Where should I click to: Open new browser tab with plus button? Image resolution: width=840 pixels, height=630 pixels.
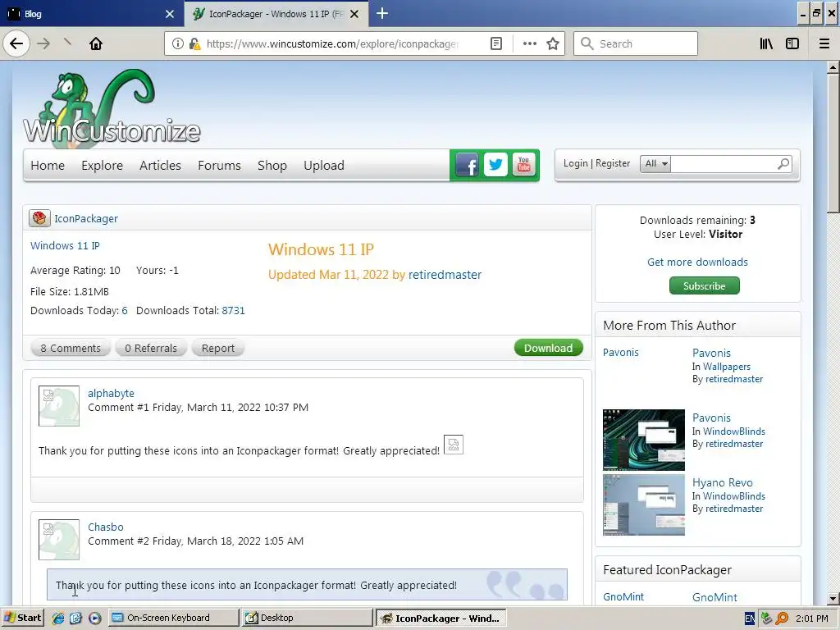382,13
